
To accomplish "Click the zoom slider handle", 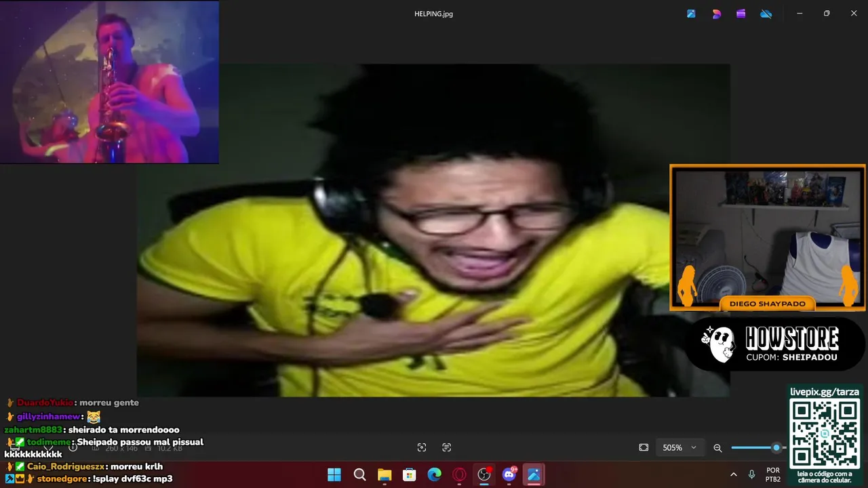I will pos(776,447).
